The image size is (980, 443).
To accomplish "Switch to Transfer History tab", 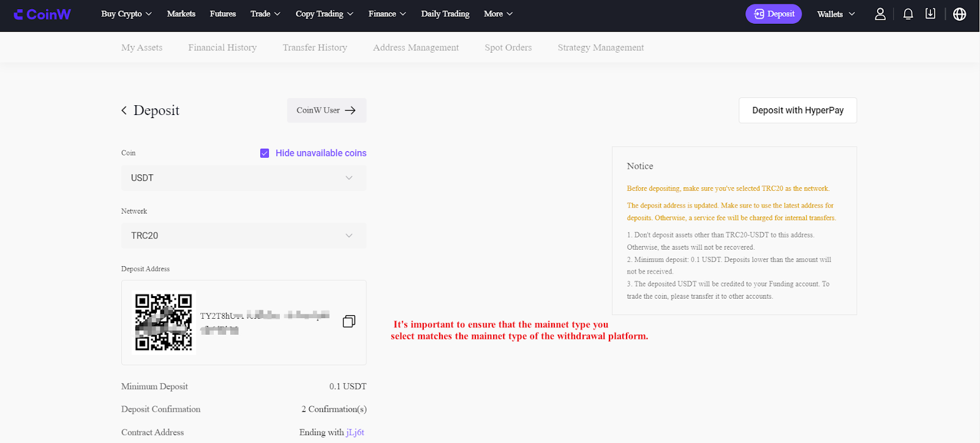I will pos(315,48).
